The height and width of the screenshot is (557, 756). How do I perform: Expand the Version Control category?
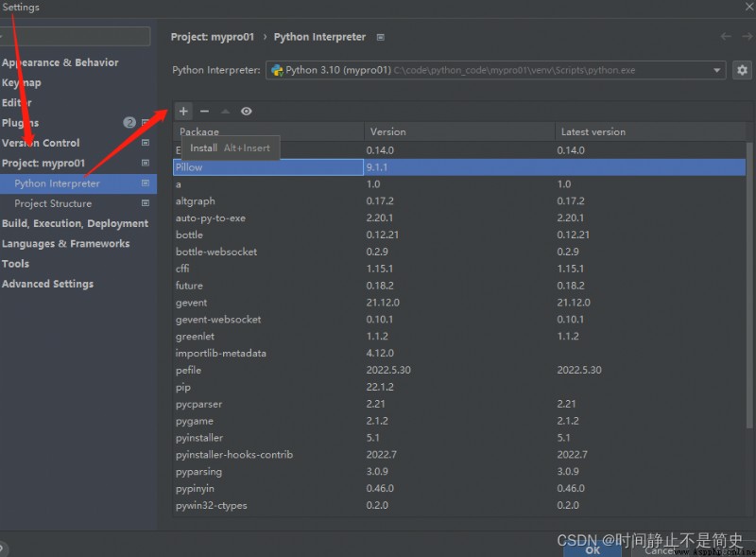coord(41,144)
